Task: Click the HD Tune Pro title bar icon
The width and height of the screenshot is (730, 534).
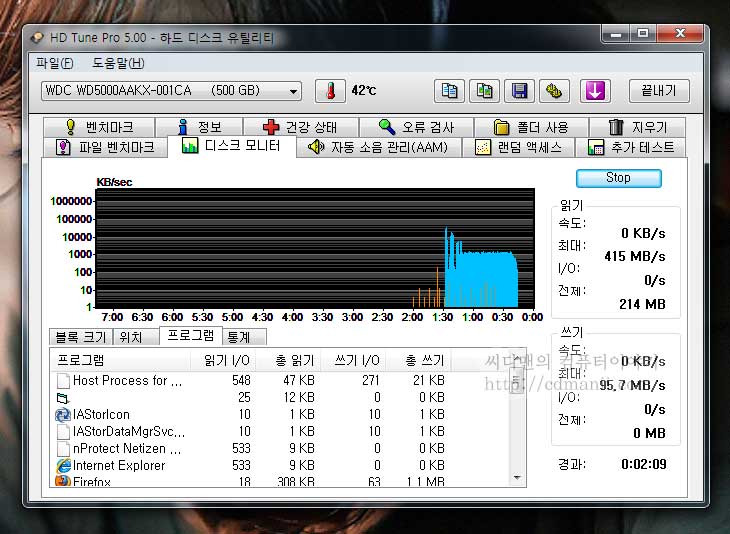Action: [37, 38]
